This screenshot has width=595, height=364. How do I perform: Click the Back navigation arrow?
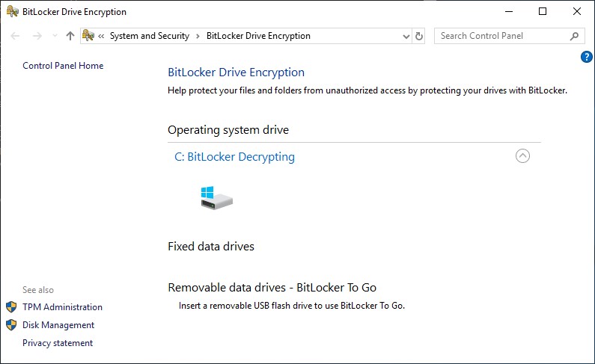(16, 36)
